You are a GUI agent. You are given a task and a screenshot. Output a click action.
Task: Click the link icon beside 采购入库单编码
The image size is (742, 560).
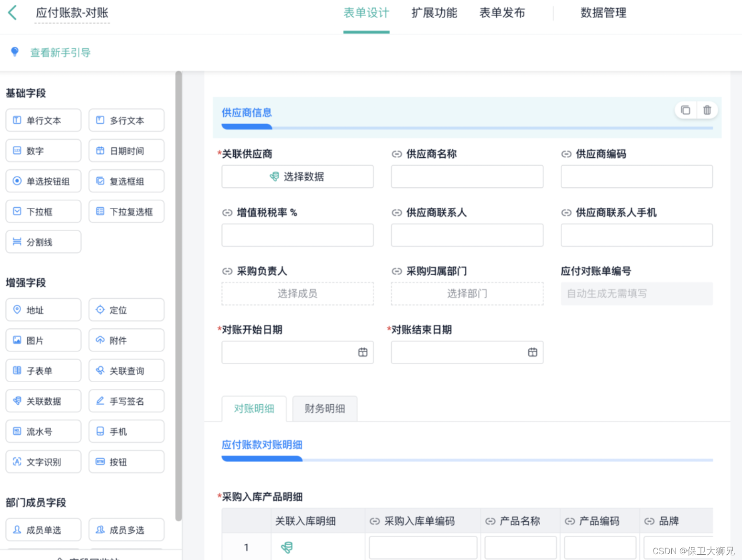(375, 521)
